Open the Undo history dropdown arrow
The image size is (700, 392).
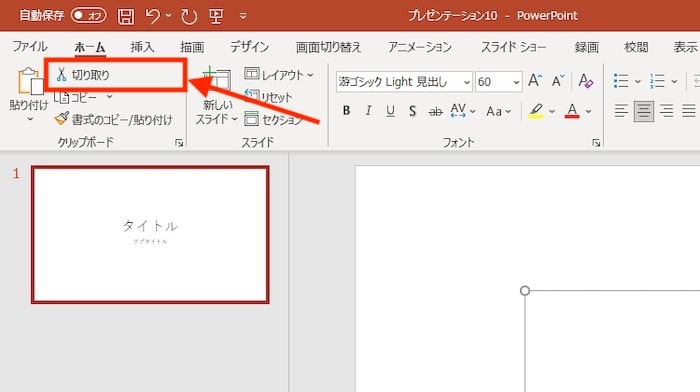[168, 16]
